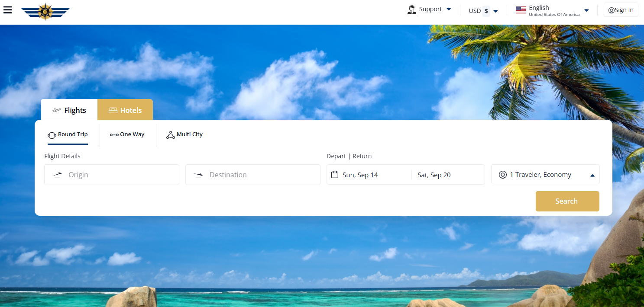Open the hamburger menu icon
Screen dimensions: 644x307
coord(7,10)
